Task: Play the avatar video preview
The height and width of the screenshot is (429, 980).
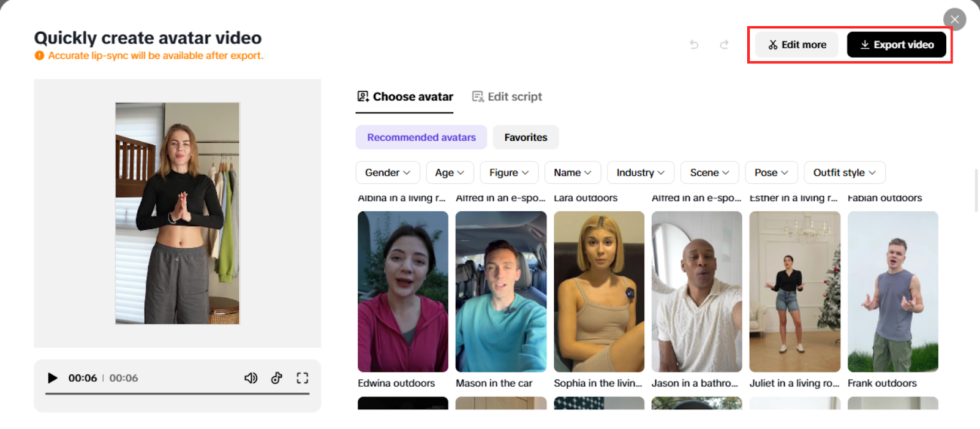Action: click(53, 378)
